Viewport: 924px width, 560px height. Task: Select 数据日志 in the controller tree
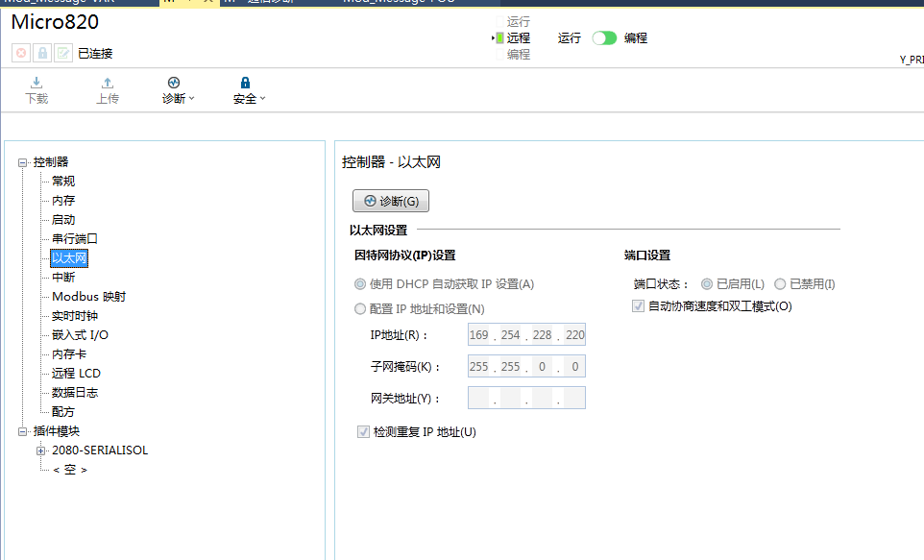pyautogui.click(x=74, y=393)
